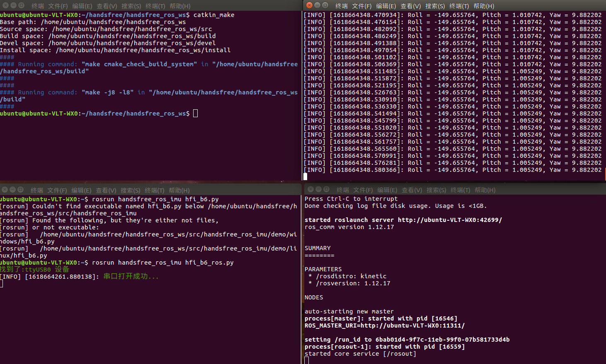The image size is (606, 364).
Task: Open 文件(F) menu in rosrun terminal
Action: pos(57,190)
